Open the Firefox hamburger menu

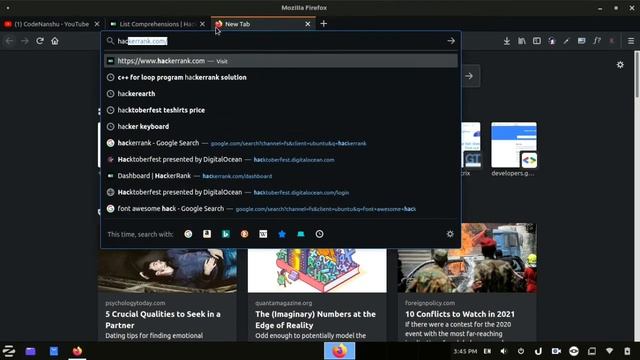(631, 41)
